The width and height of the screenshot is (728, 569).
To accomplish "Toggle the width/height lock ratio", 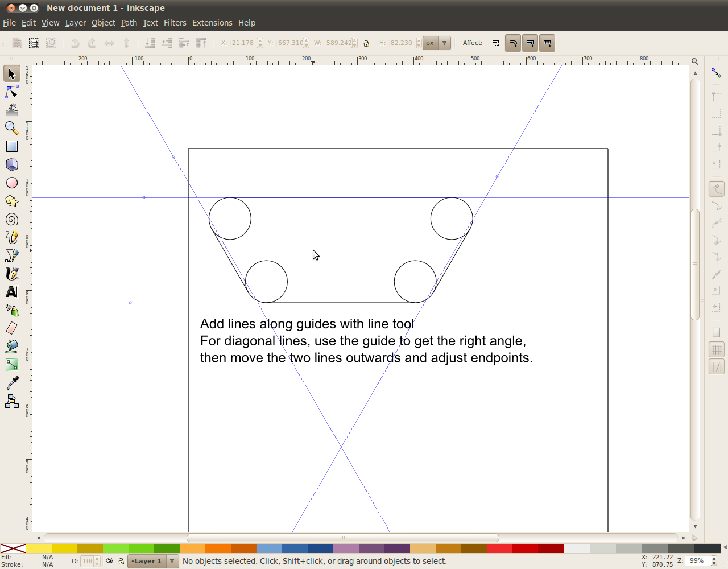I will point(366,43).
